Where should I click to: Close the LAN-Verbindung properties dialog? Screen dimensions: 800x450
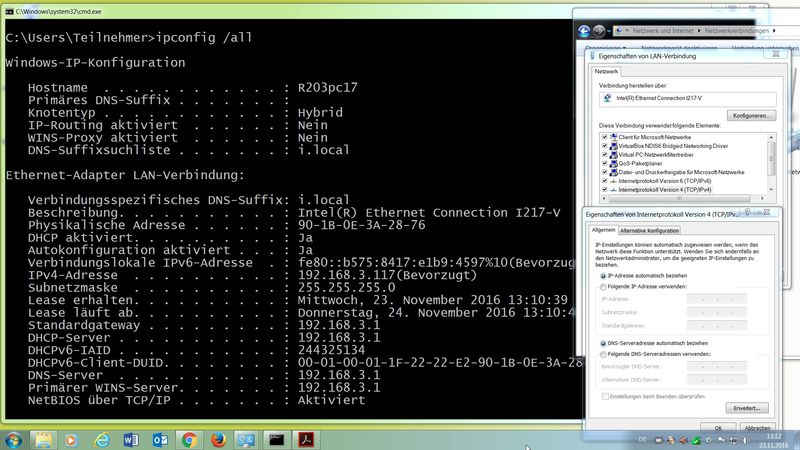pyautogui.click(x=776, y=54)
